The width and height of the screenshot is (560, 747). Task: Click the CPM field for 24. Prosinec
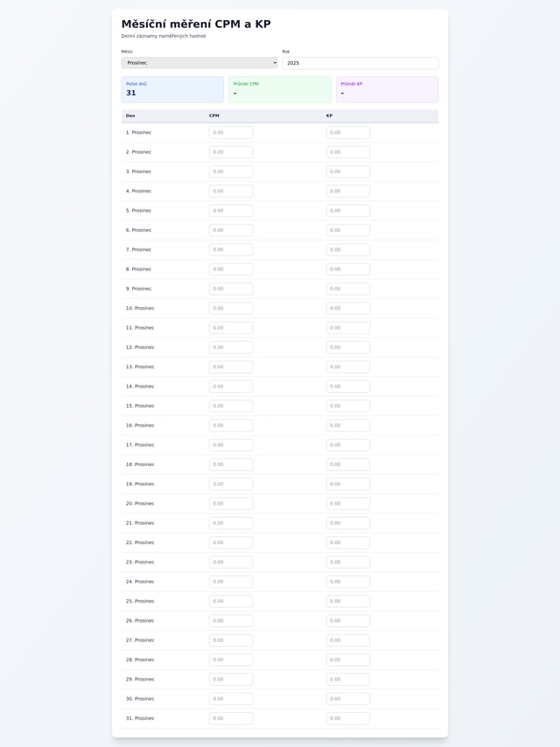click(x=231, y=582)
